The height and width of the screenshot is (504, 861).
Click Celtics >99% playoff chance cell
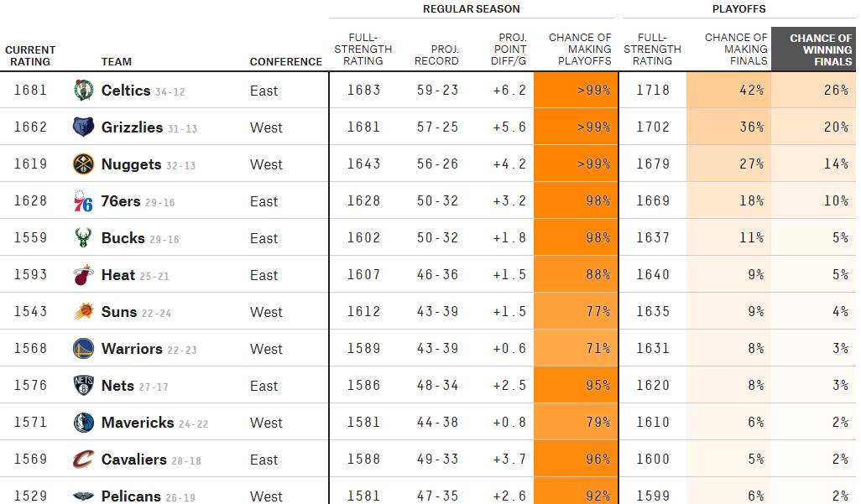(576, 90)
